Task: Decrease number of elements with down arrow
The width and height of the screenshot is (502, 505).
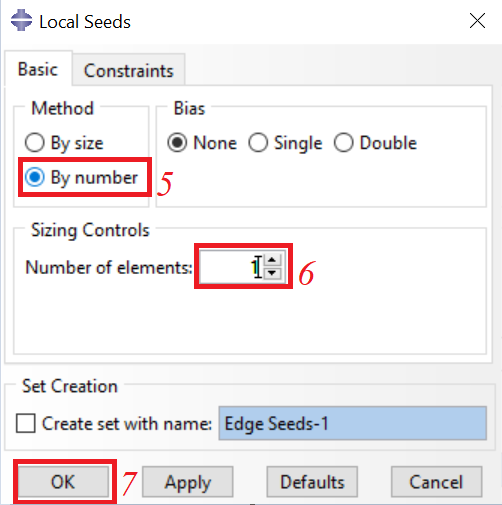Action: tap(272, 273)
